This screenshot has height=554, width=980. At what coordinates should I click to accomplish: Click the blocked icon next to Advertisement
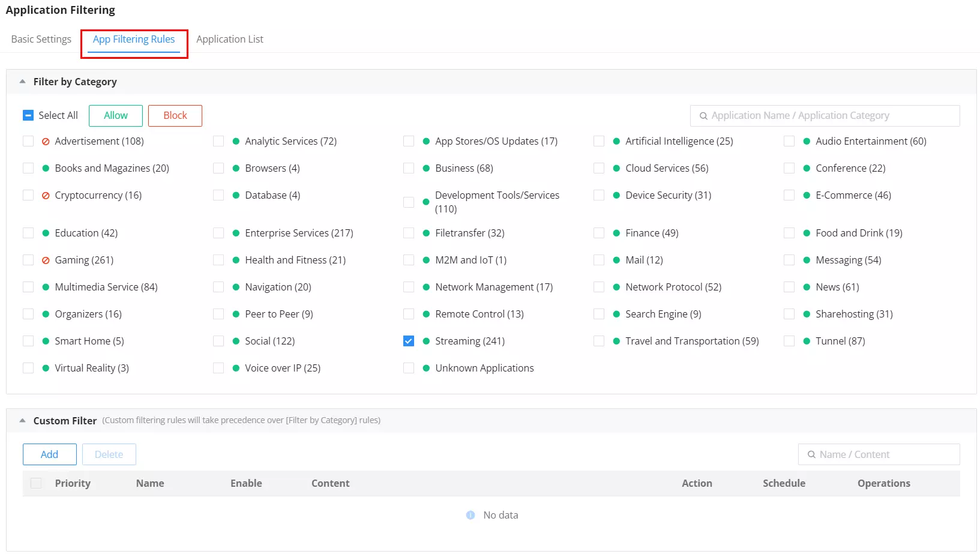[46, 142]
